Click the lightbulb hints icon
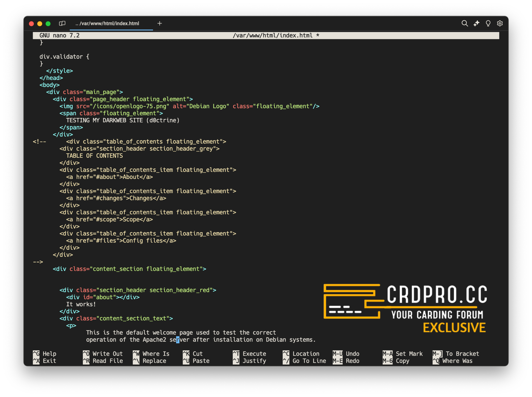Image resolution: width=532 pixels, height=397 pixels. click(x=488, y=23)
